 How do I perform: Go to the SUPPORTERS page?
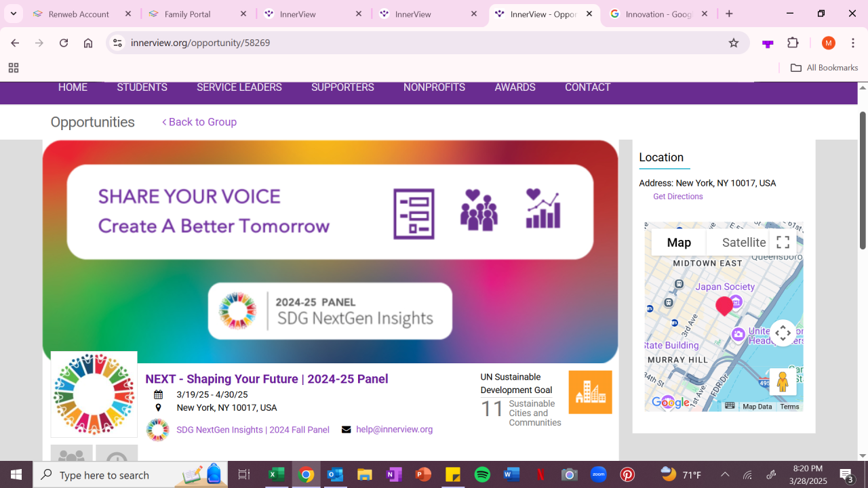pyautogui.click(x=342, y=87)
